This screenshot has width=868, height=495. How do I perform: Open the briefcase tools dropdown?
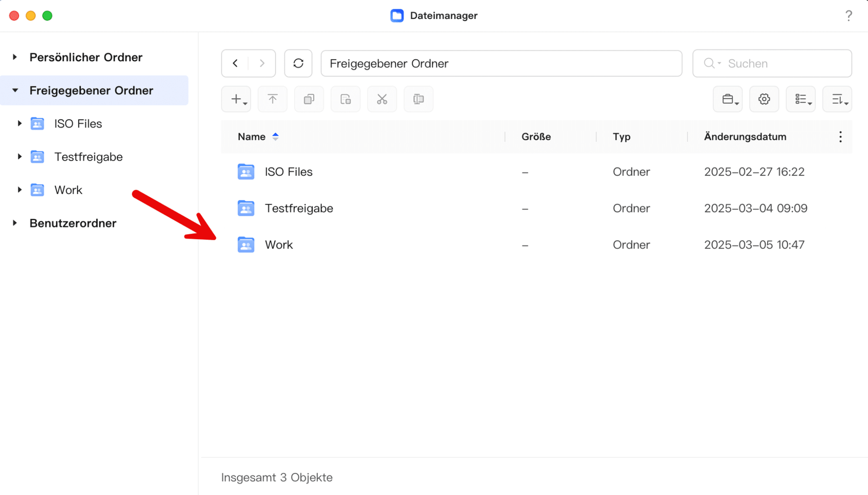(x=727, y=99)
